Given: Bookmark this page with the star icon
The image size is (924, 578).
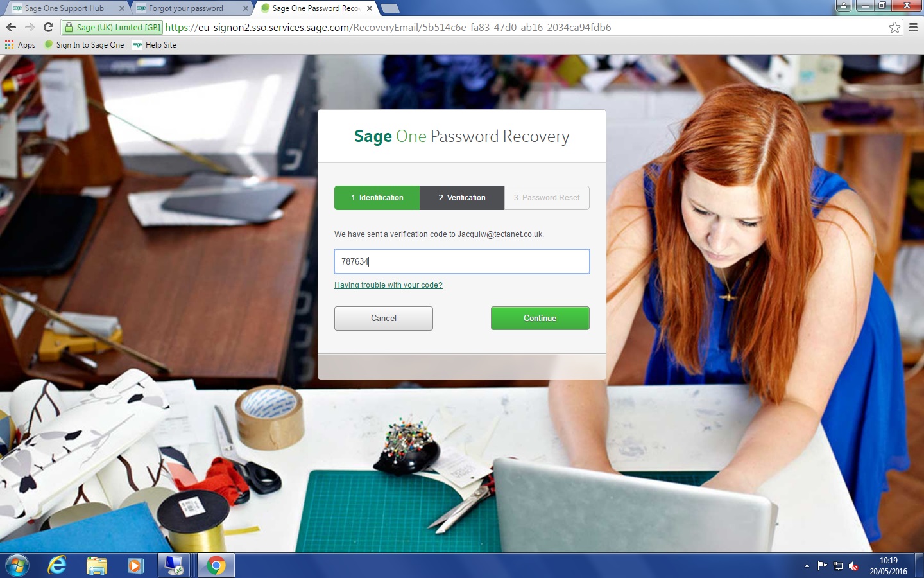Looking at the screenshot, I should tap(894, 27).
